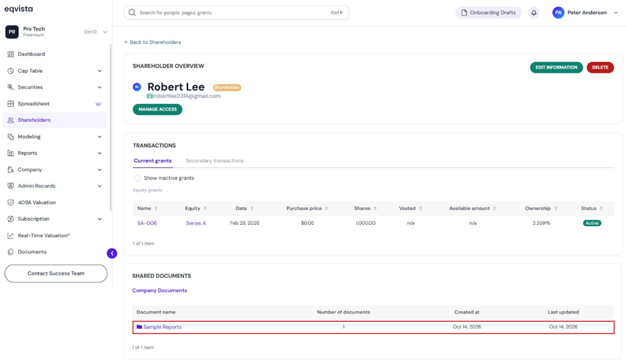Click the Securities icon in sidebar
The height and width of the screenshot is (364, 626).
click(x=11, y=87)
